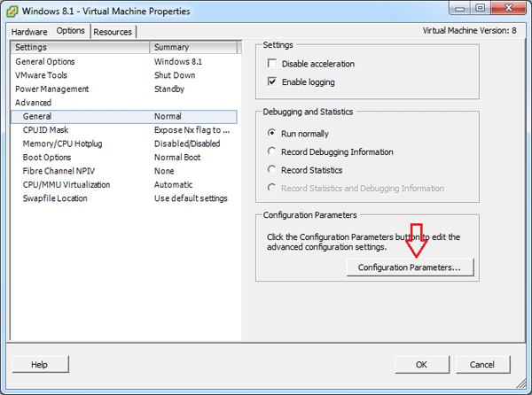The image size is (532, 395).
Task: Enable the Disable acceleration checkbox
Action: tap(273, 64)
